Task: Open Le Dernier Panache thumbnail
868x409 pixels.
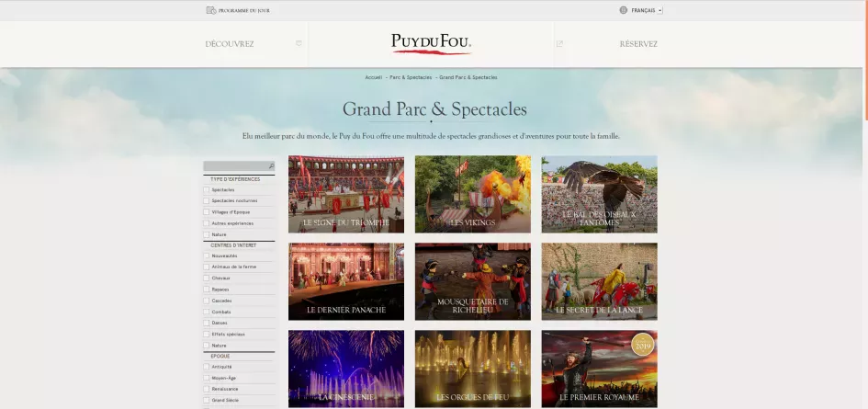Action: (x=346, y=281)
